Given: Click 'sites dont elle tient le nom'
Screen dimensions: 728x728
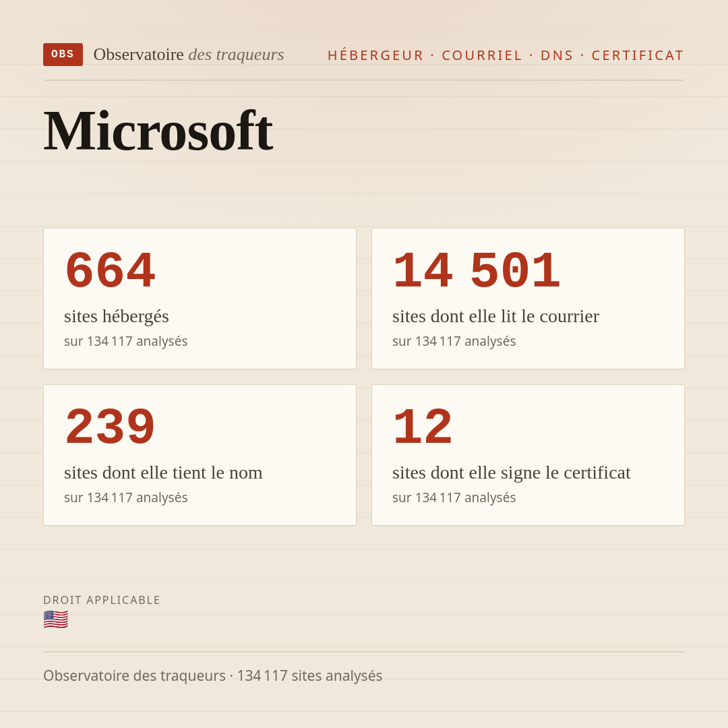Looking at the screenshot, I should tap(163, 473).
